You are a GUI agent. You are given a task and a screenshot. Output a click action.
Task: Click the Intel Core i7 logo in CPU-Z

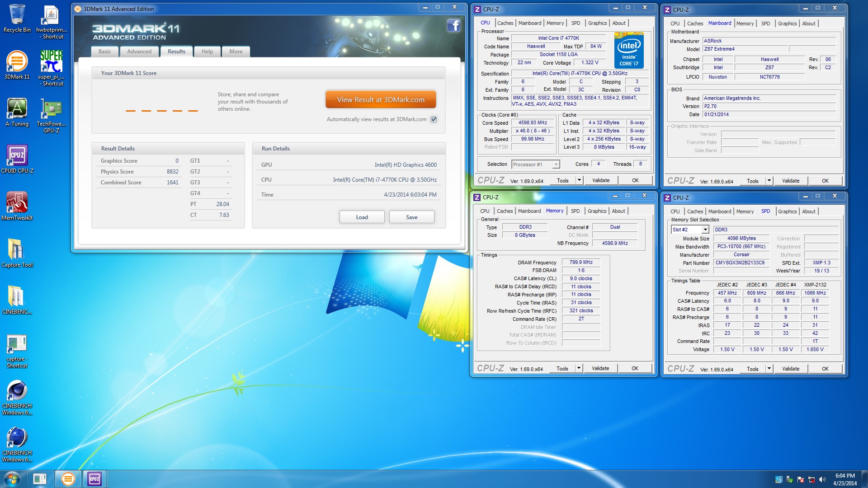(x=629, y=50)
